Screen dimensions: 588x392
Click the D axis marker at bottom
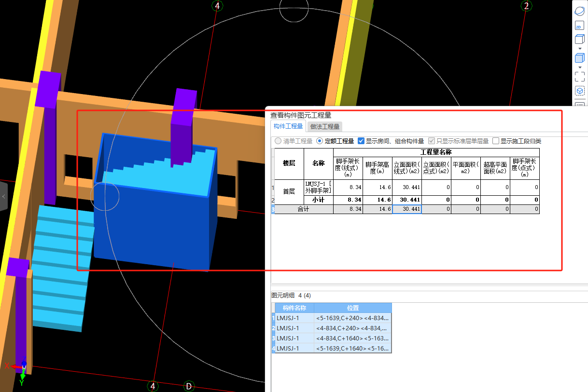[x=189, y=386]
